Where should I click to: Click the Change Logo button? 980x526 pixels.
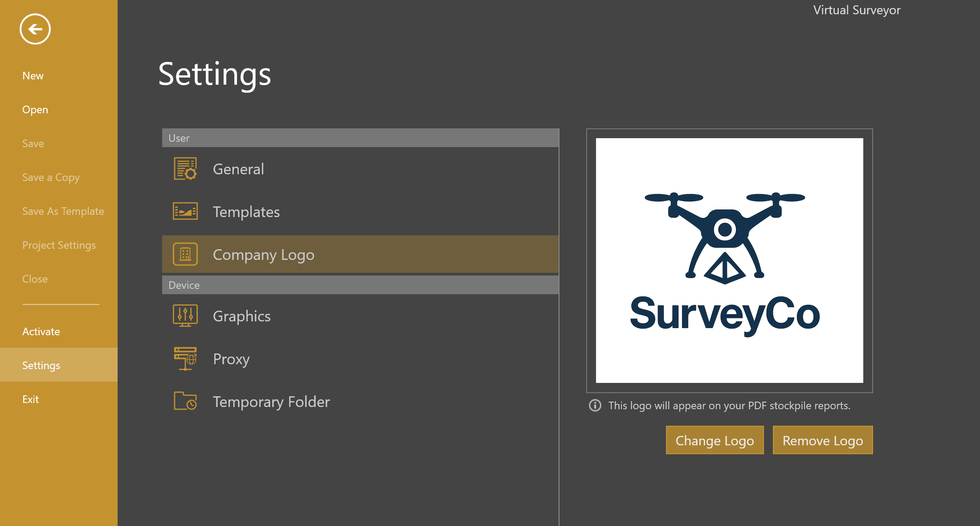pyautogui.click(x=715, y=440)
